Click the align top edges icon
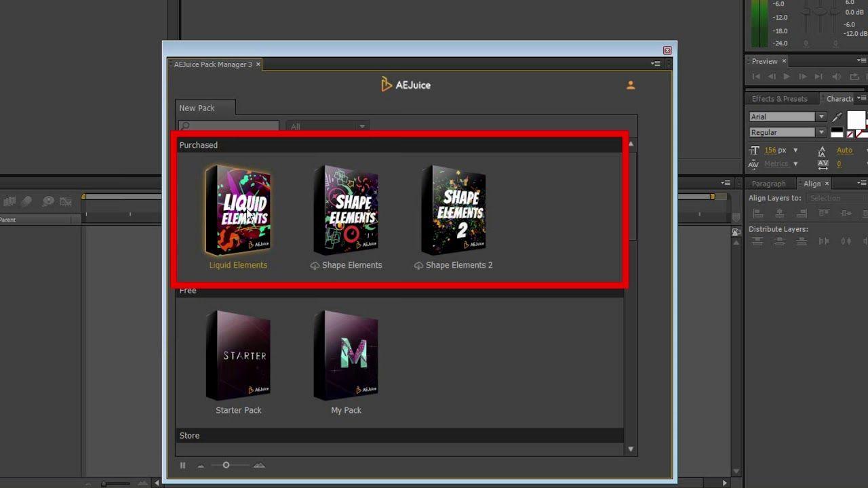The height and width of the screenshot is (488, 868). tap(824, 213)
